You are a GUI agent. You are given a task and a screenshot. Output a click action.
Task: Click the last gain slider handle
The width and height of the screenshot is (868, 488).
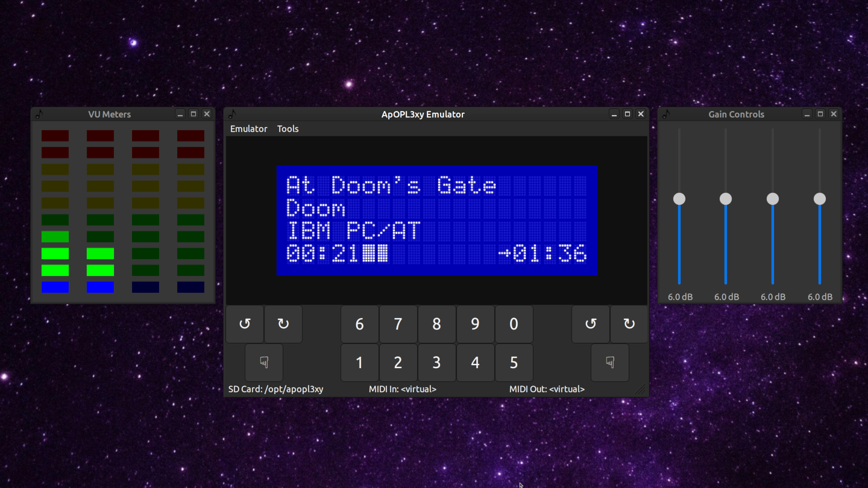point(819,199)
